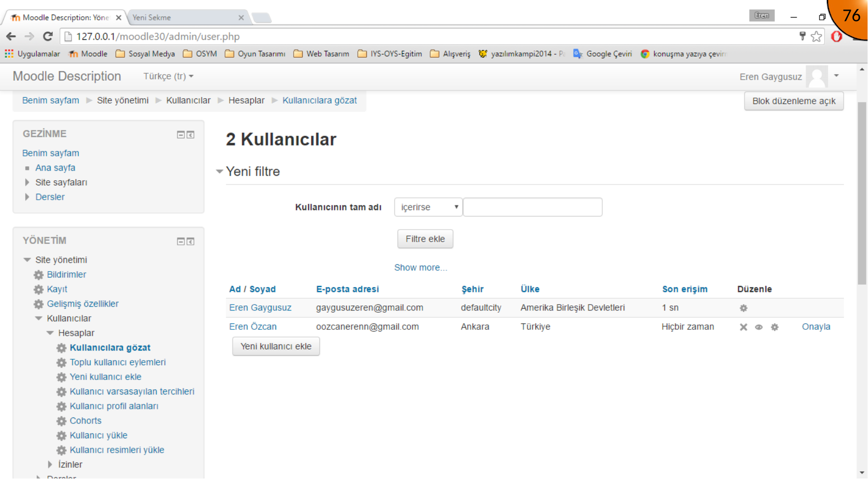Dock the Yönetim block to side
This screenshot has height=488, width=868.
point(191,241)
